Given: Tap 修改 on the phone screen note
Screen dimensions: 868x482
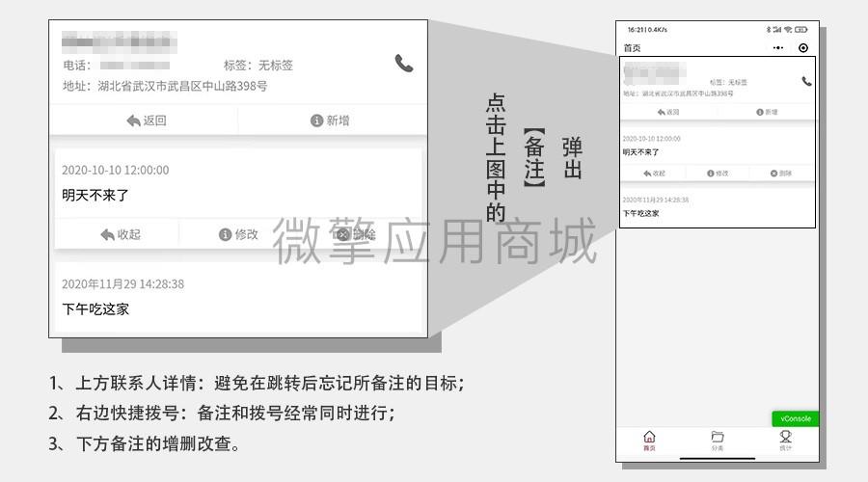Looking at the screenshot, I should 718,174.
